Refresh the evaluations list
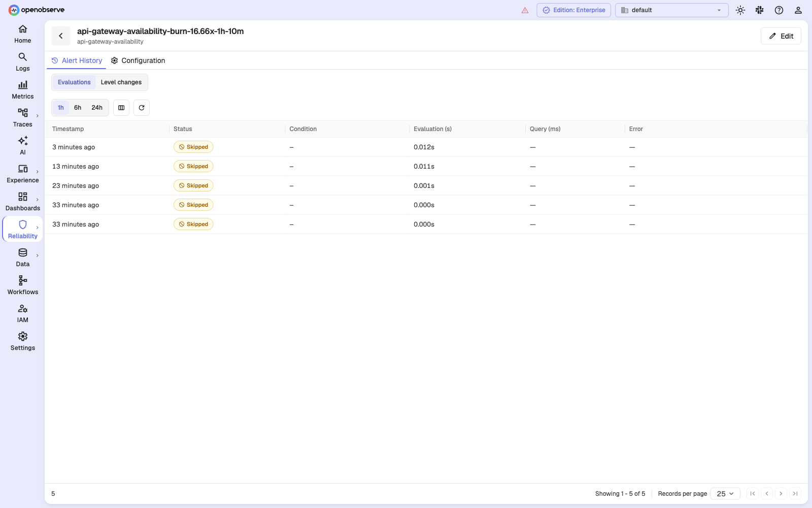Screen dimensions: 812x508 (142, 108)
